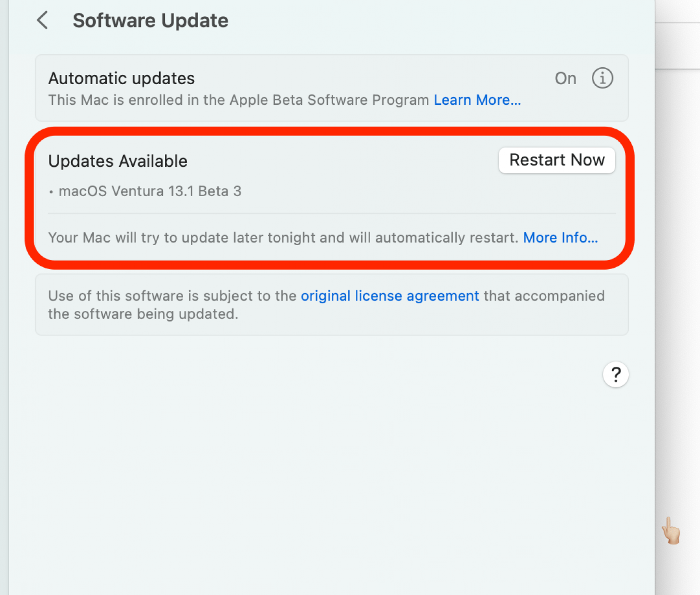Viewport: 700px width, 595px height.
Task: Select the back navigation arrow beside Software Update
Action: point(42,20)
